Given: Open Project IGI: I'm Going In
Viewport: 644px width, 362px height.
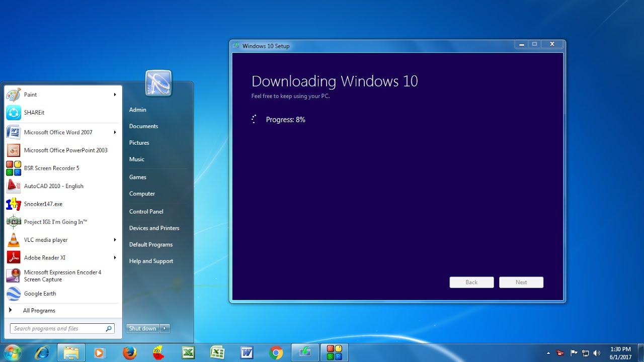Looking at the screenshot, I should point(55,222).
